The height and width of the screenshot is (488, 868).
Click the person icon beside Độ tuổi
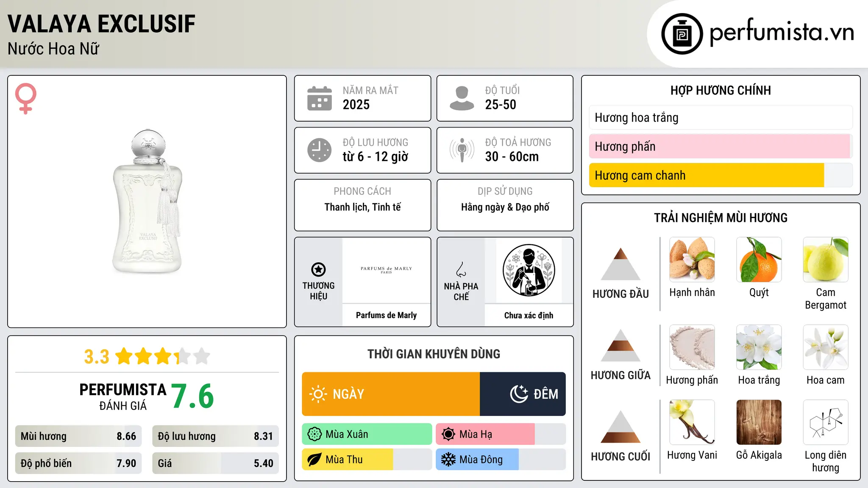click(462, 98)
